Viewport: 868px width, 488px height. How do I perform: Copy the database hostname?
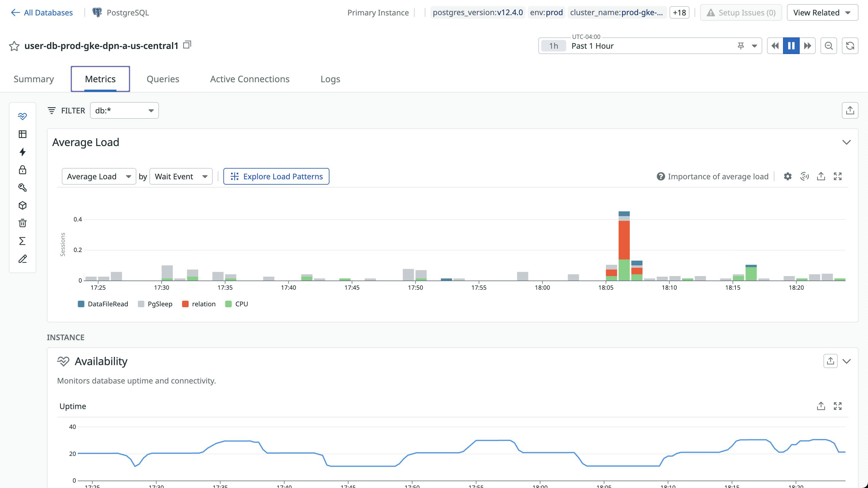point(187,45)
